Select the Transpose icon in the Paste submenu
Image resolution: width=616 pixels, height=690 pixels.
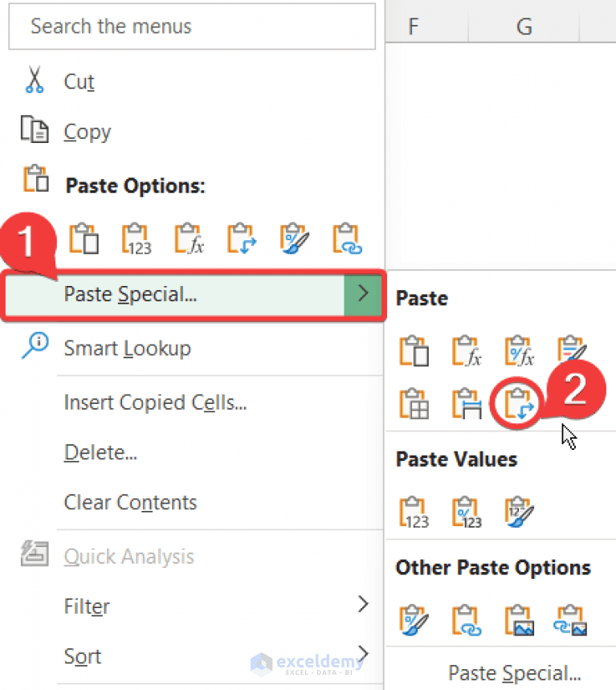pyautogui.click(x=518, y=404)
